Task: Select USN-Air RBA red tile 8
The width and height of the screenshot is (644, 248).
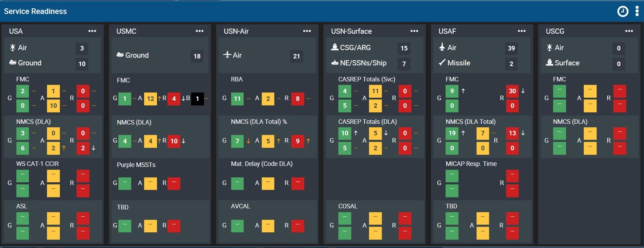Action: coord(298,99)
